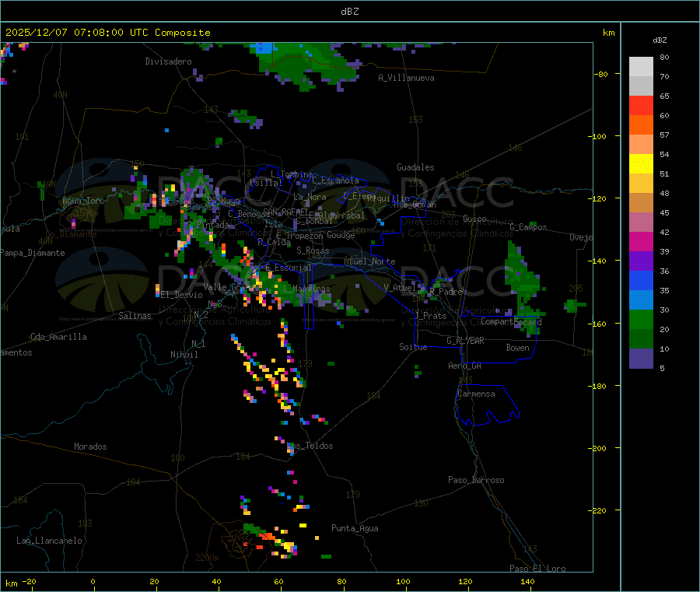700x592 pixels.
Task: Click the Morados map label
Action: [90, 447]
